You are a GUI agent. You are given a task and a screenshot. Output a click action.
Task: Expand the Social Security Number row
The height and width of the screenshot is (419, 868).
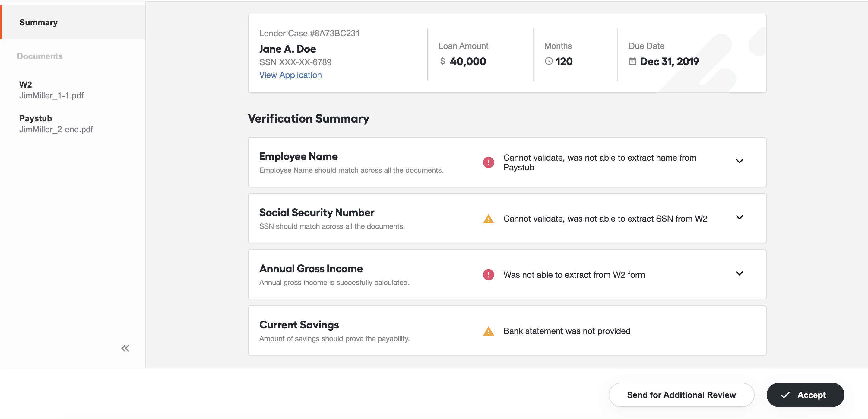click(x=739, y=217)
